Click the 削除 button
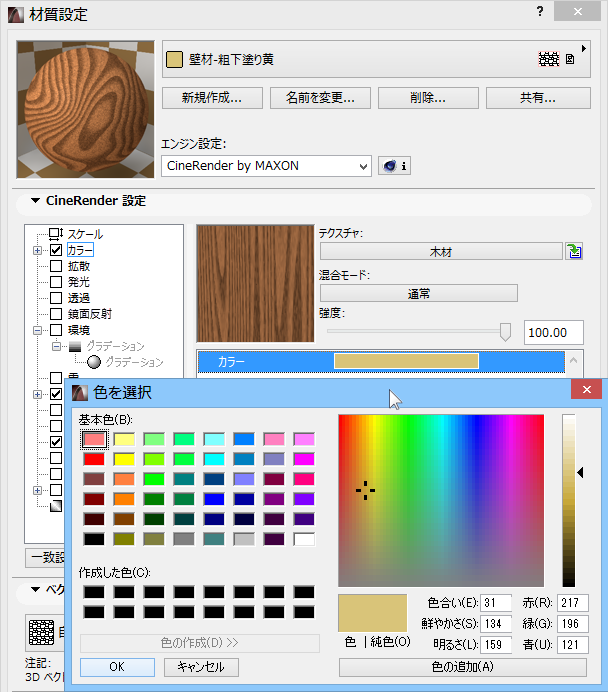Viewport: 608px width, 692px height. pyautogui.click(x=428, y=98)
